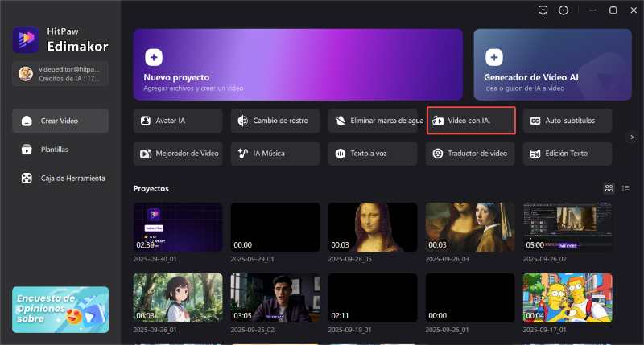Open Caja de Herramienta section

click(x=60, y=178)
